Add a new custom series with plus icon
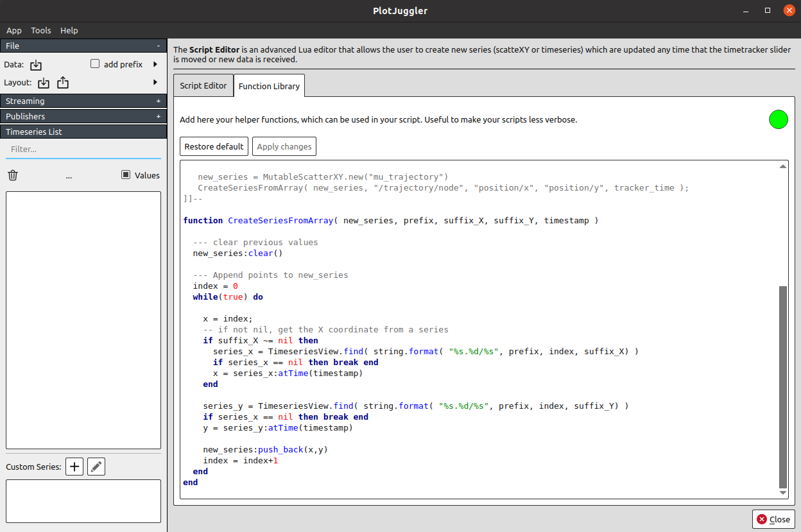This screenshot has height=532, width=801. [74, 467]
